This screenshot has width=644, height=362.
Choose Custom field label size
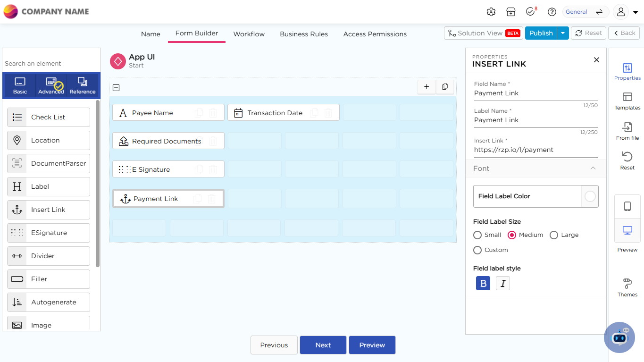coord(477,250)
